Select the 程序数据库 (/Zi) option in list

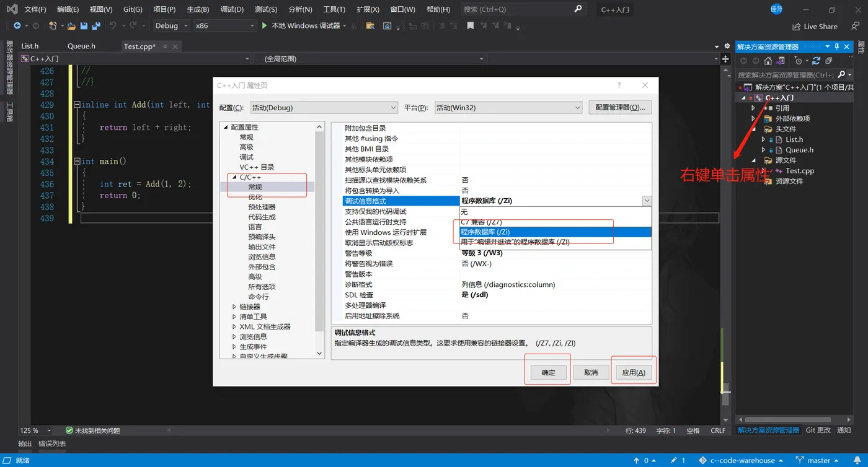[x=556, y=232]
